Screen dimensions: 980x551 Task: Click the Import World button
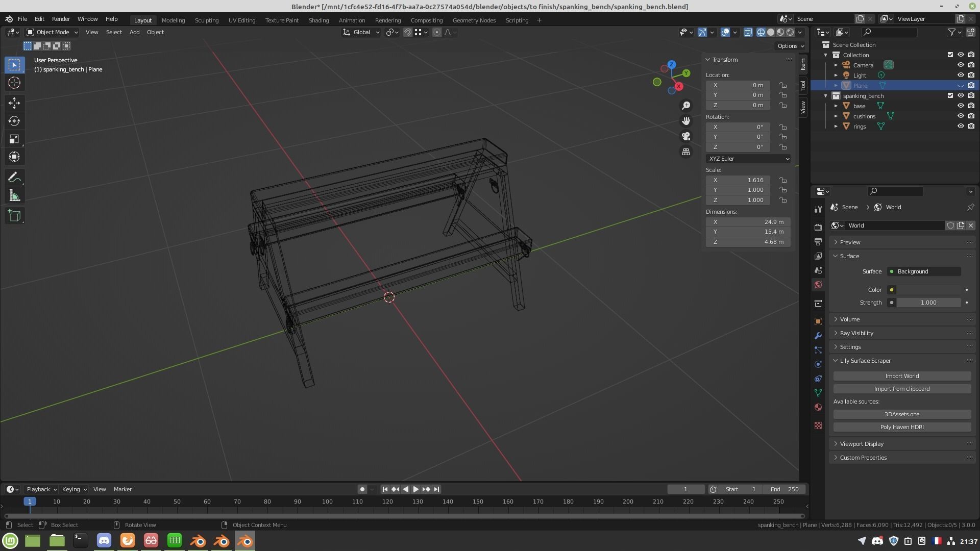(x=902, y=376)
